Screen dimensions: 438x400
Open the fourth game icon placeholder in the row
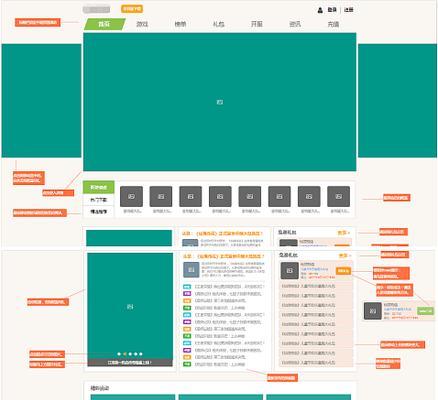tap(220, 196)
